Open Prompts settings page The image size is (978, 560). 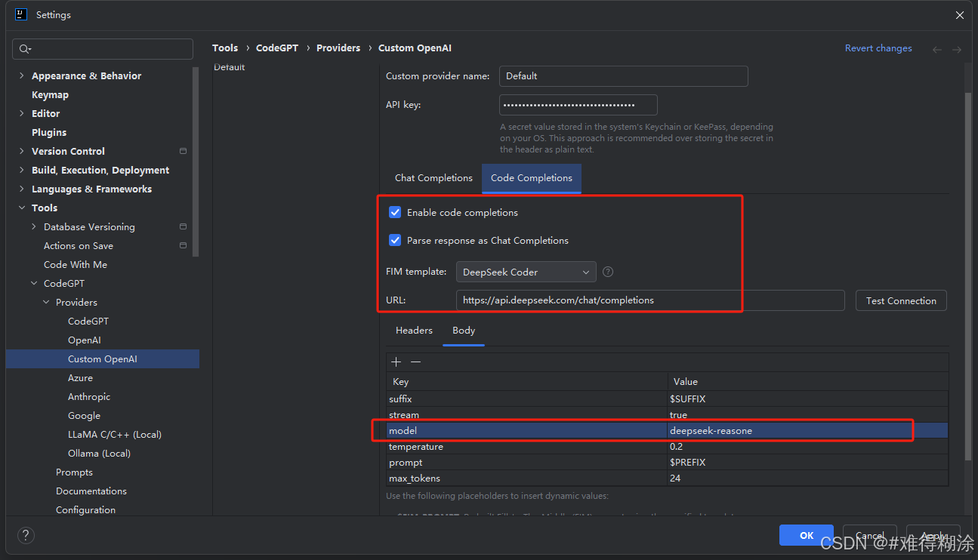click(74, 472)
